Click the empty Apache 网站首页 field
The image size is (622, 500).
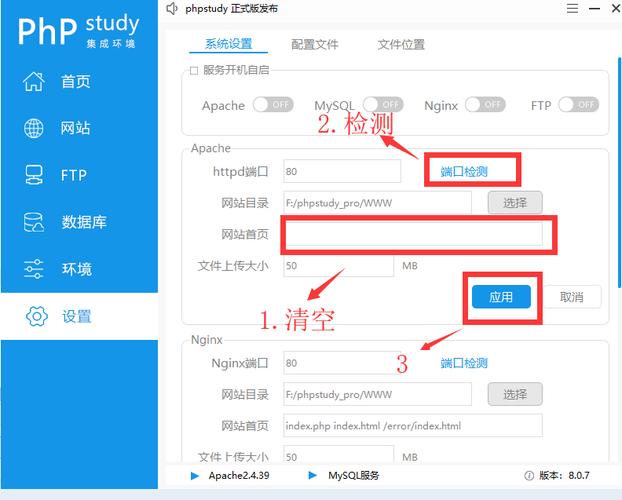[413, 234]
